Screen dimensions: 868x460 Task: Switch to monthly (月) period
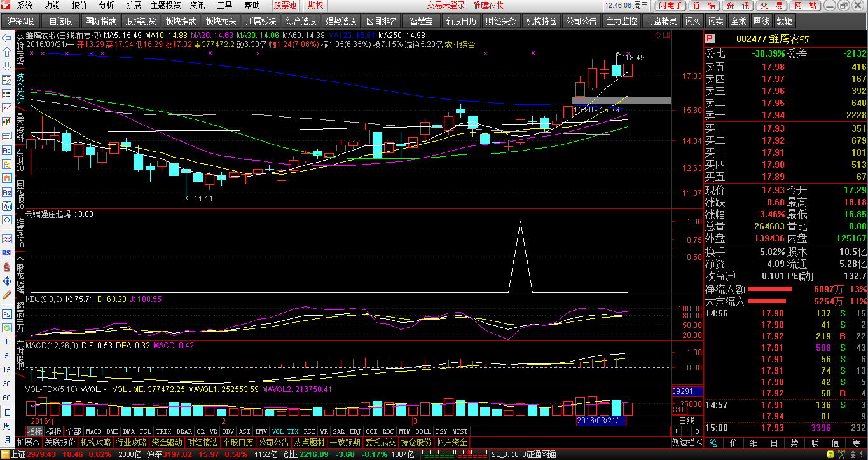point(6,440)
